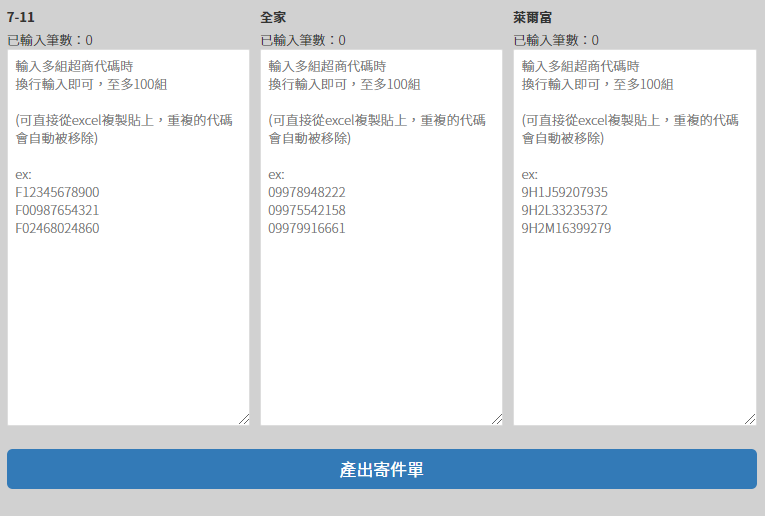This screenshot has height=516, width=765.
Task: Click the 已輸入筆數 counter under 萊爾富
Action: click(556, 40)
